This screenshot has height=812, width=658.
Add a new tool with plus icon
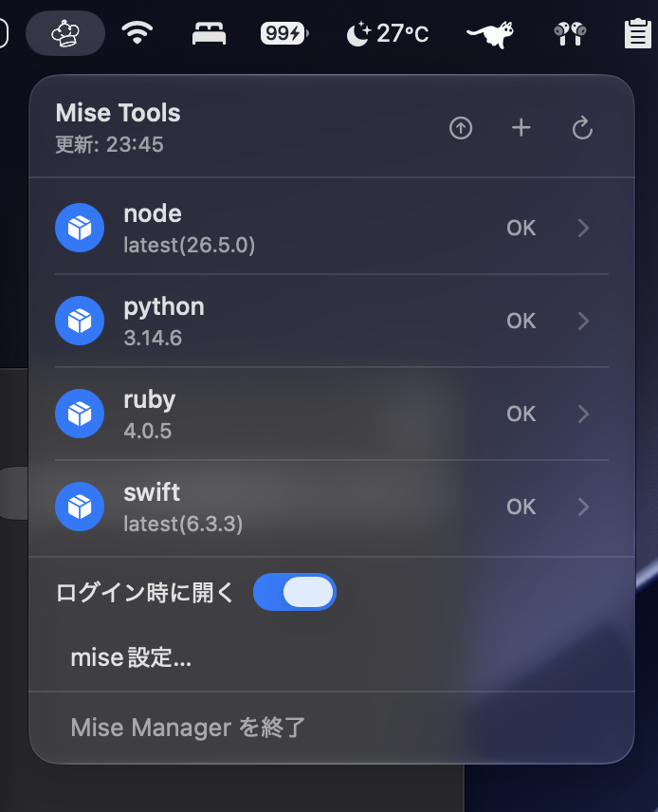click(521, 127)
